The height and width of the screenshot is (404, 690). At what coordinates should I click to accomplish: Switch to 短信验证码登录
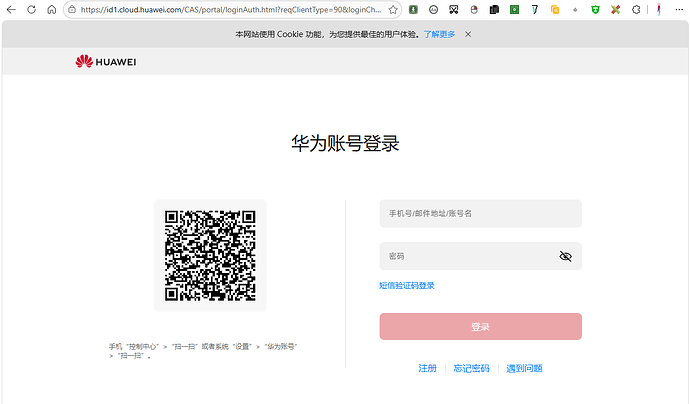click(x=407, y=286)
